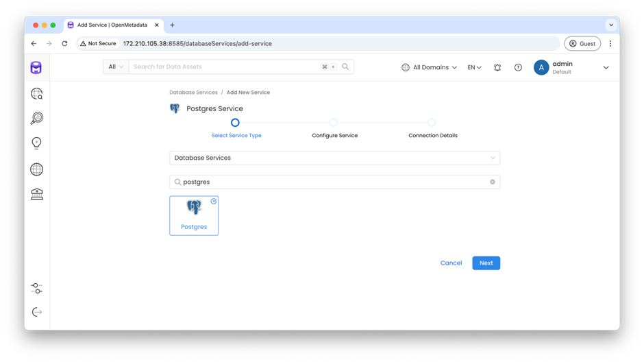Click the Add Service browser tab
The width and height of the screenshot is (644, 362).
click(114, 25)
